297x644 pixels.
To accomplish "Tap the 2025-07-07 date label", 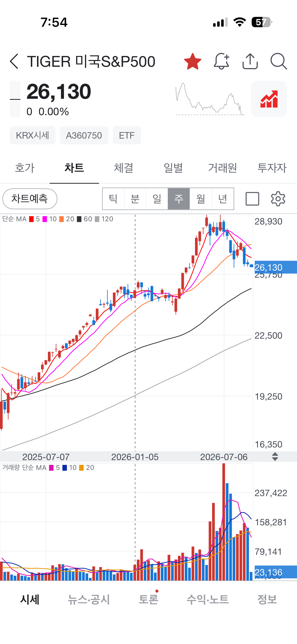I will pos(46,457).
